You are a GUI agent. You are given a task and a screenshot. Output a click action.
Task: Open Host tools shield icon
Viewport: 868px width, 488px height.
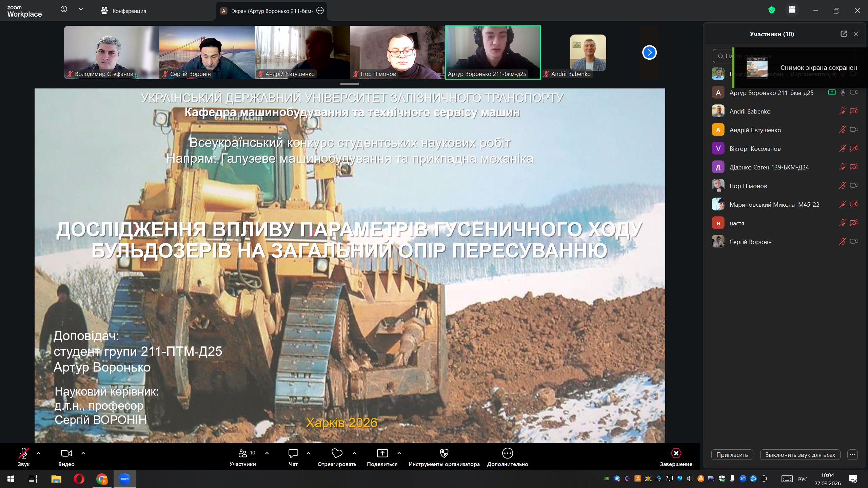click(x=444, y=453)
